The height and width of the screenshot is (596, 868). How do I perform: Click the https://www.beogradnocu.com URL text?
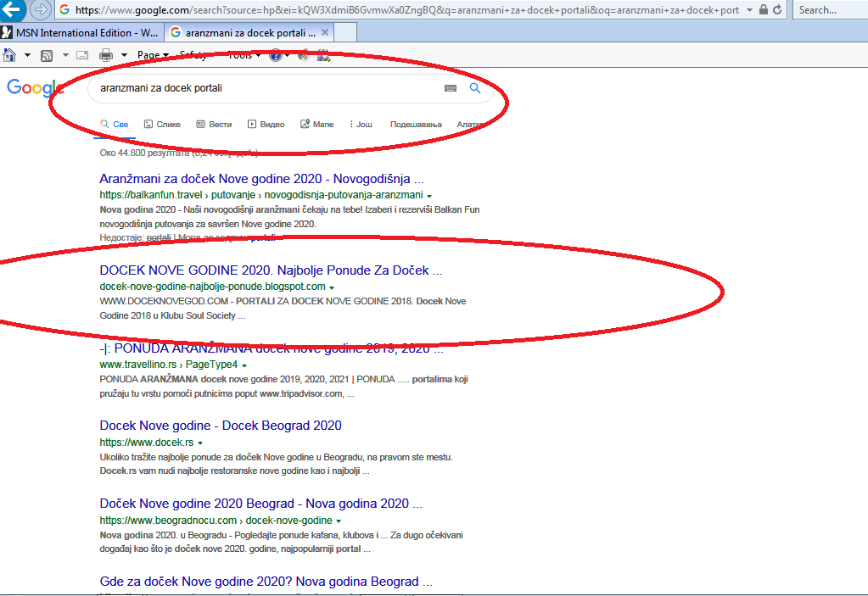(x=168, y=521)
